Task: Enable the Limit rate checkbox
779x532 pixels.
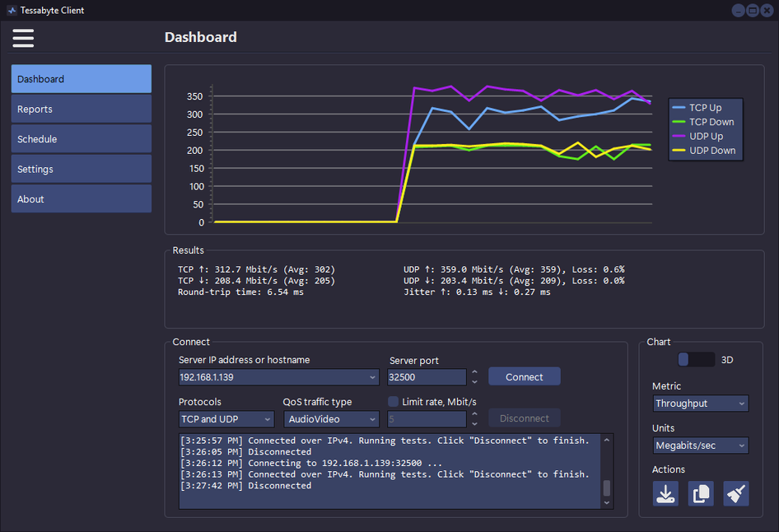Action: (394, 402)
